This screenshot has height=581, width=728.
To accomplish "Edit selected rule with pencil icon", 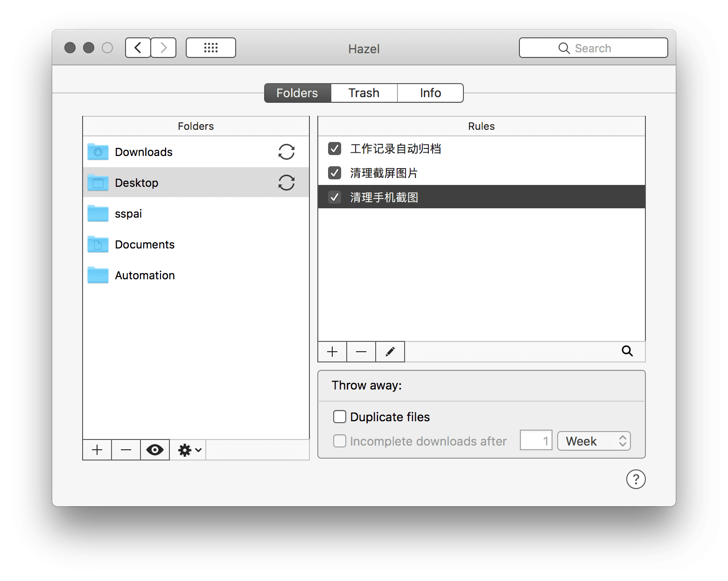I will click(390, 352).
